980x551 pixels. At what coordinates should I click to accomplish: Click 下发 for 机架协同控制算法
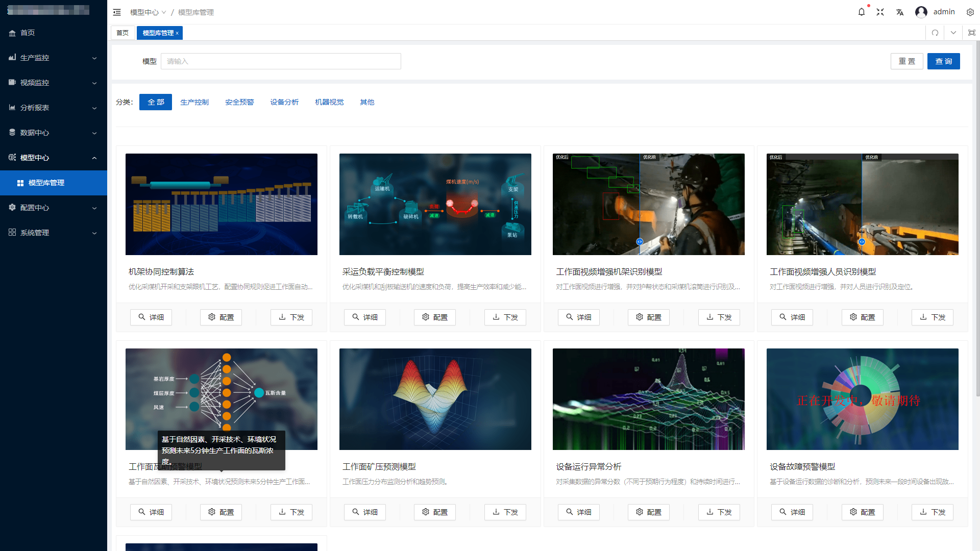pos(291,317)
